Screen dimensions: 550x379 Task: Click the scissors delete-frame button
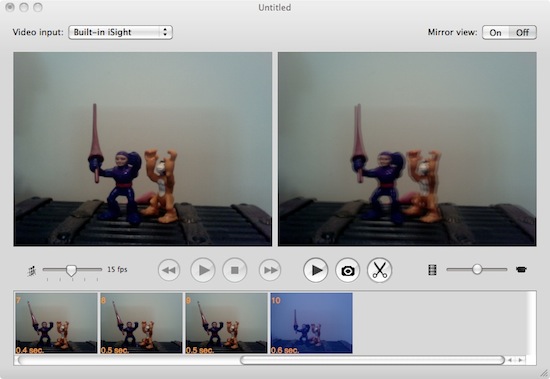(380, 270)
